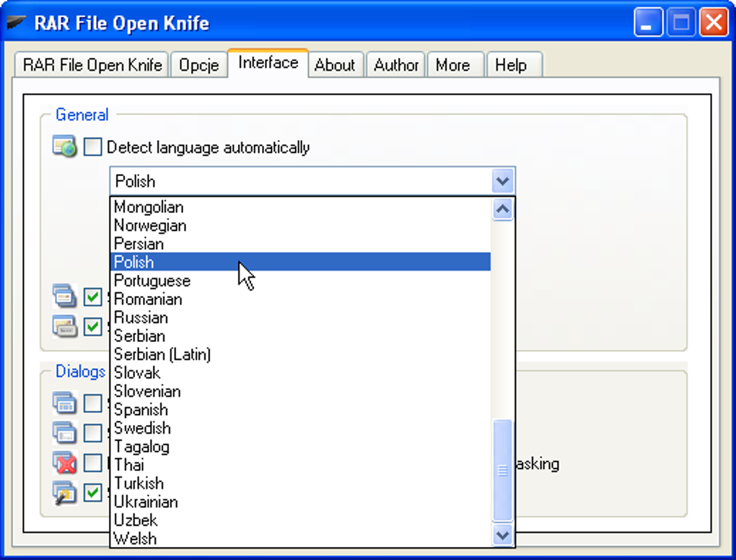736x560 pixels.
Task: Select Turkish in the language list
Action: pos(300,483)
